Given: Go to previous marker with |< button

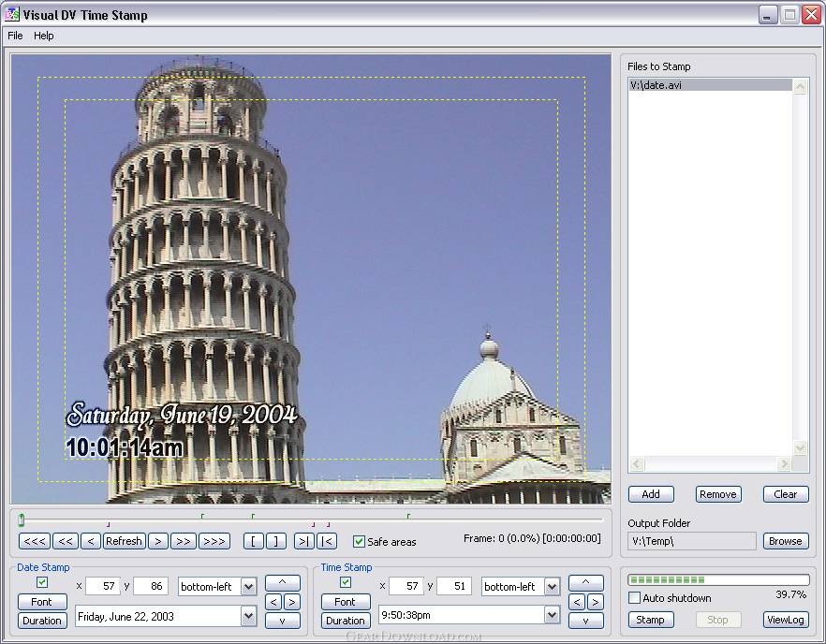Looking at the screenshot, I should pos(327,541).
